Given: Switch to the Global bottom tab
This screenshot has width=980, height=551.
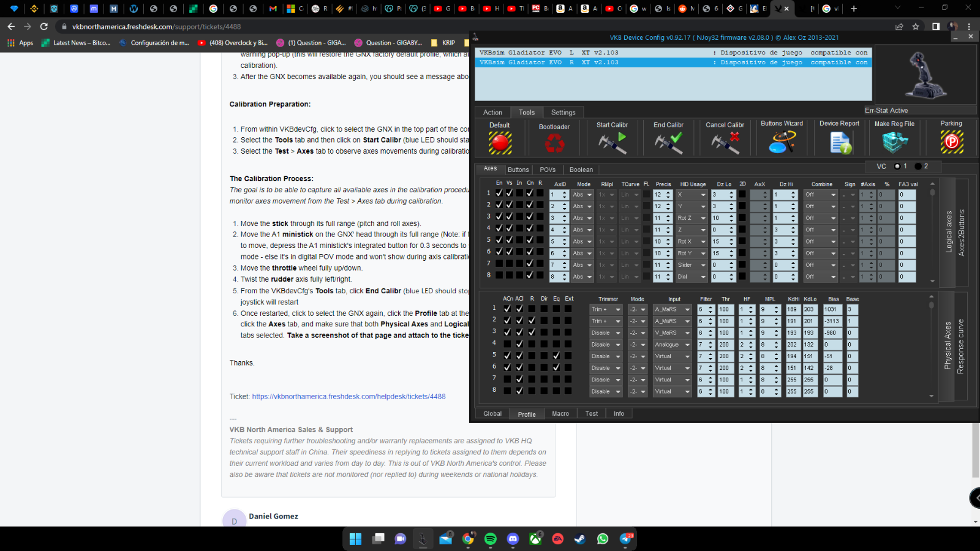Looking at the screenshot, I should click(492, 414).
